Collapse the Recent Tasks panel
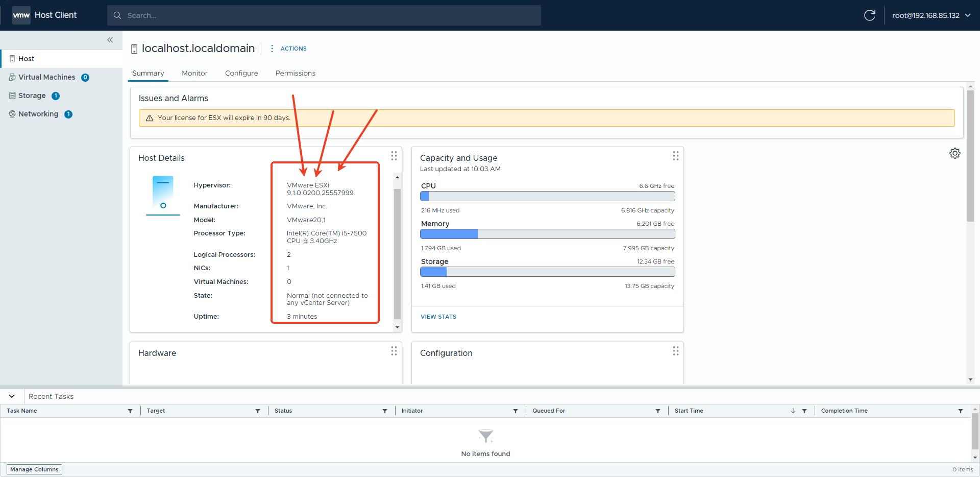Screen dimensions: 980x477 [12, 396]
